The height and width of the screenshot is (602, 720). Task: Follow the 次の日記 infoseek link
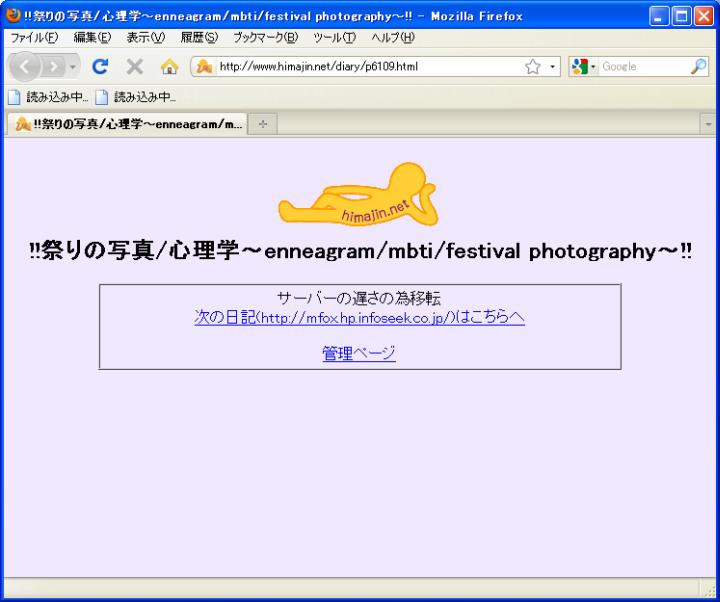pyautogui.click(x=359, y=318)
